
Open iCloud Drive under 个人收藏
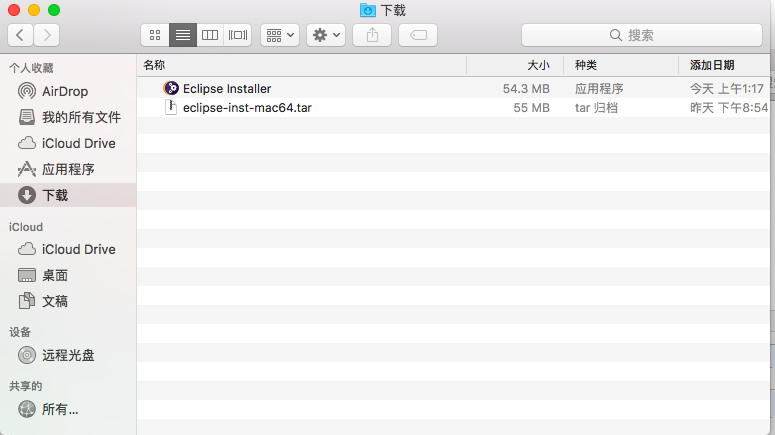[x=67, y=143]
